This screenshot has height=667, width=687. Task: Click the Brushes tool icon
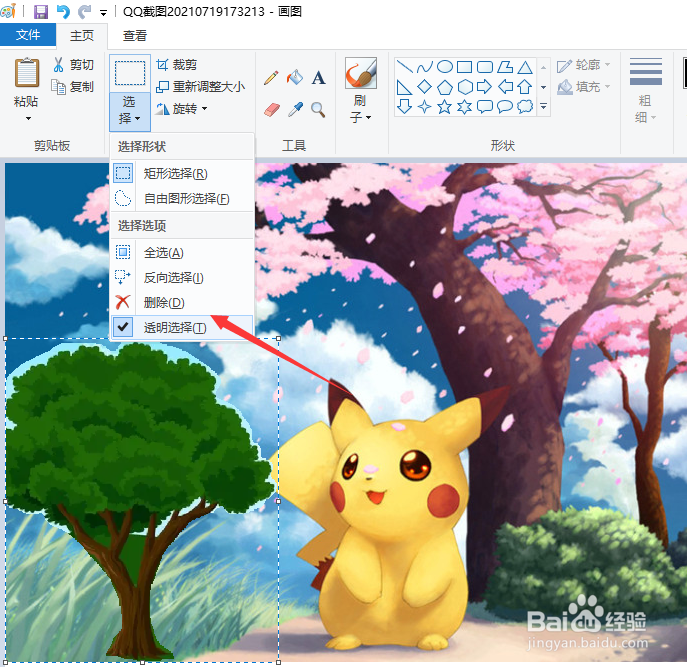click(x=361, y=73)
